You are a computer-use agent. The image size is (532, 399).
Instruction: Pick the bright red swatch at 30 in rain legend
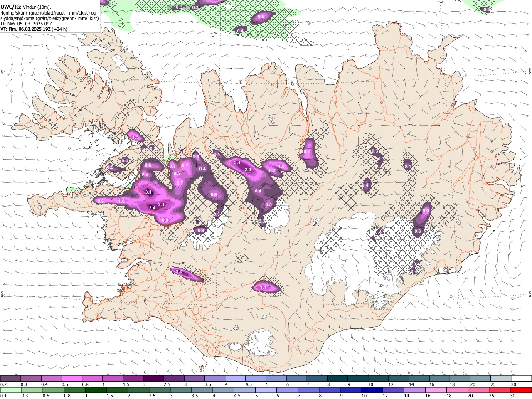coord(521,390)
